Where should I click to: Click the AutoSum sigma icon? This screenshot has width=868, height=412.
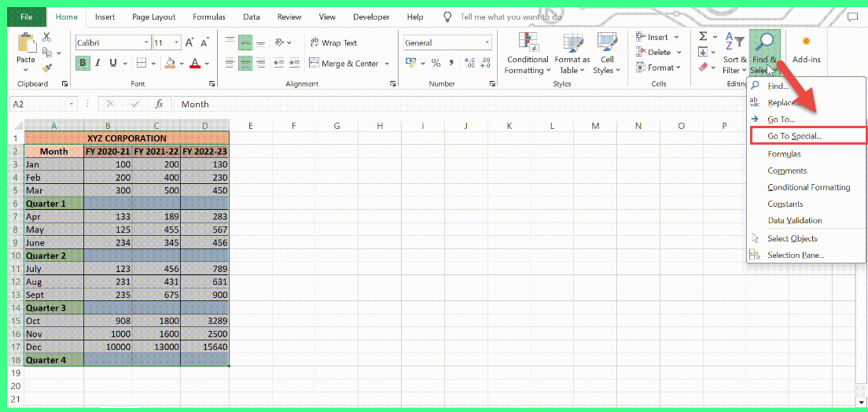703,36
